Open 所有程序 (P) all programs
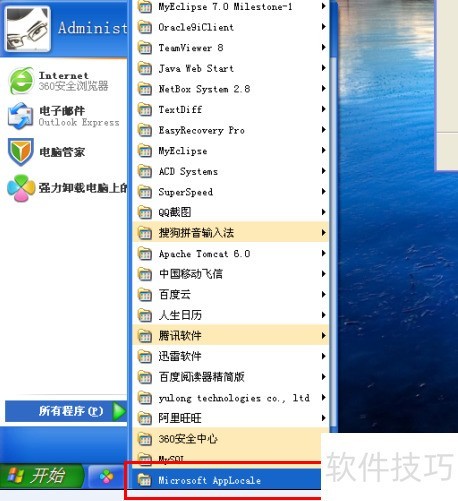Viewport: 458px width, 501px height. 66,411
